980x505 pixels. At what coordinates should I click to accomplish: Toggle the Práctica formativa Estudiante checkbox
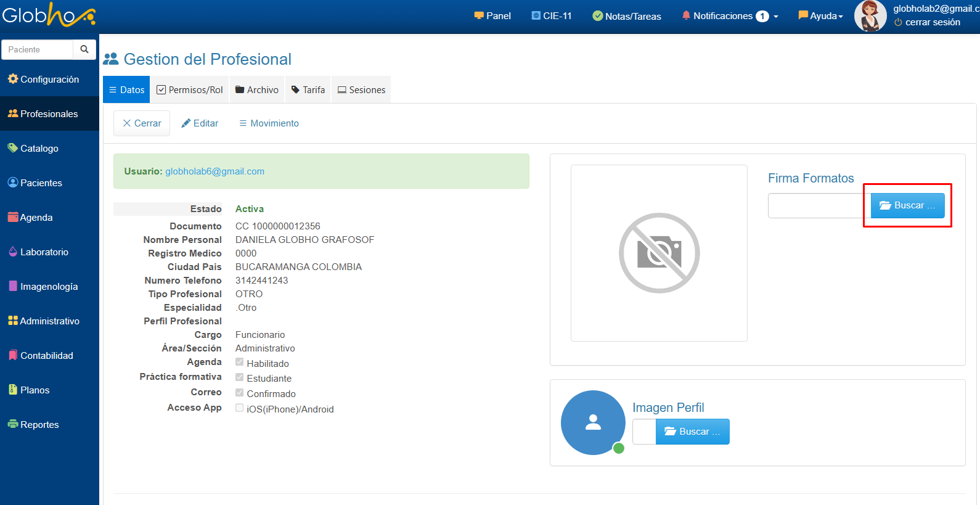coord(240,377)
